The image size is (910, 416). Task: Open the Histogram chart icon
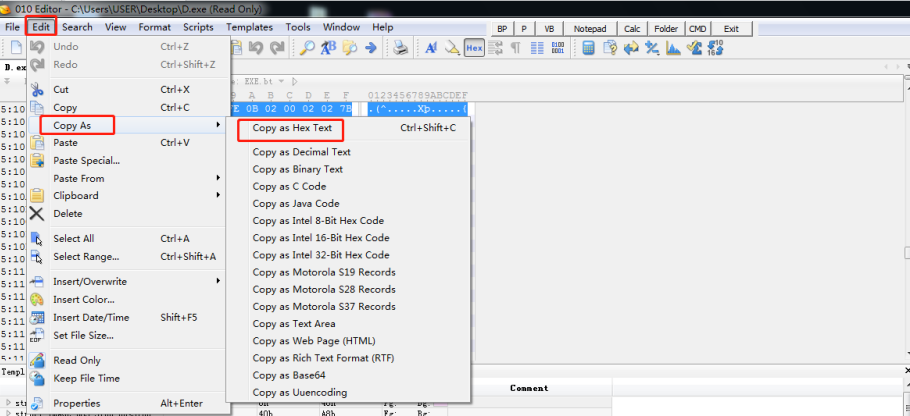pyautogui.click(x=673, y=48)
